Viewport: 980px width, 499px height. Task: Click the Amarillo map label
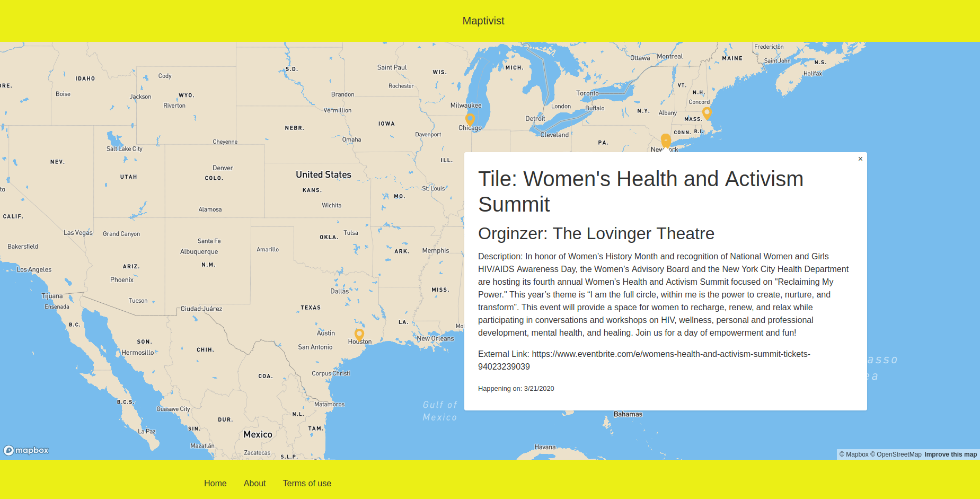[x=268, y=249]
